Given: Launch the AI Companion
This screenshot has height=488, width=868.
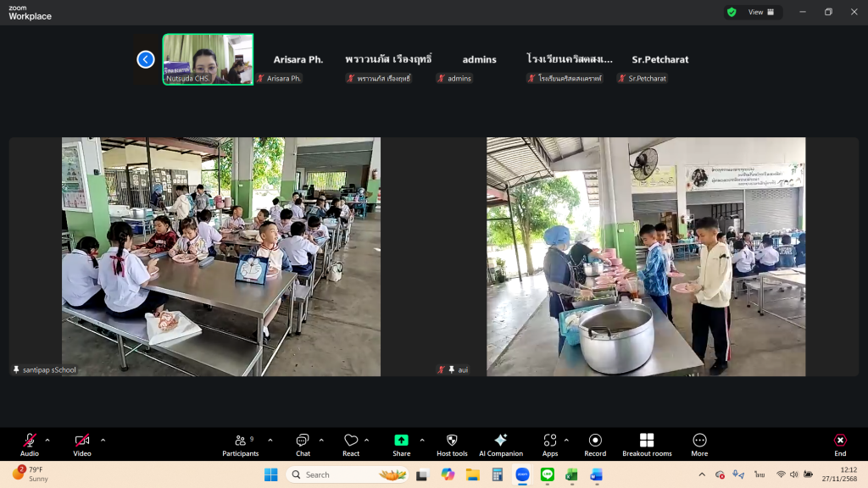Looking at the screenshot, I should (500, 444).
